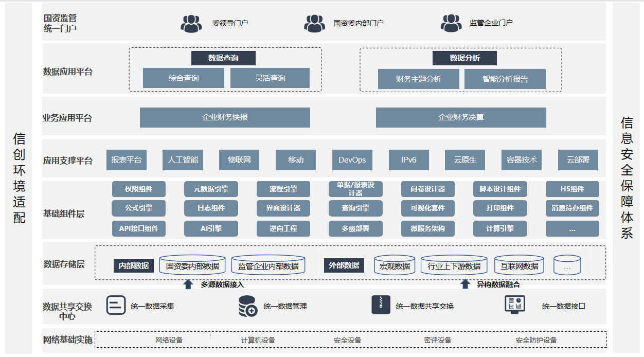Click the 网络设备 text
The image size is (644, 357).
(x=169, y=340)
